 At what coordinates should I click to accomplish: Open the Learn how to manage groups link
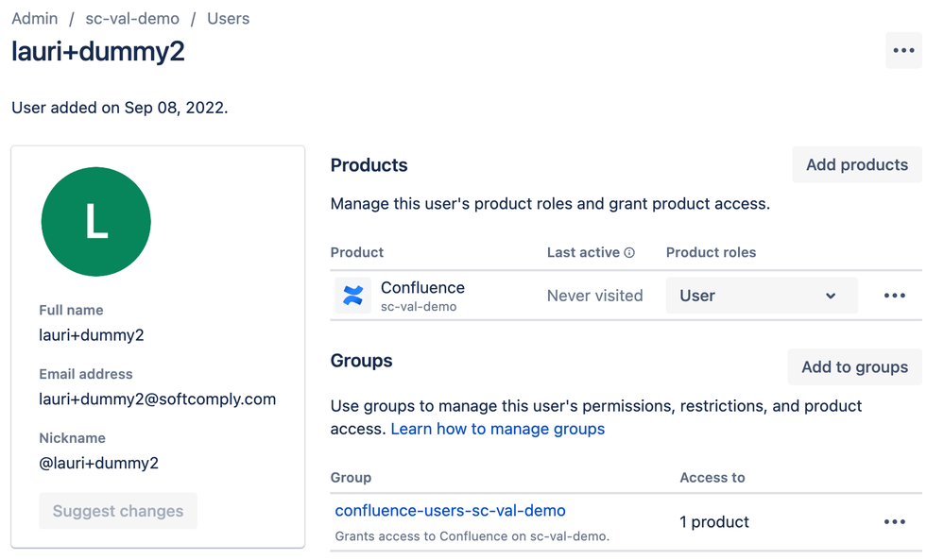click(497, 429)
